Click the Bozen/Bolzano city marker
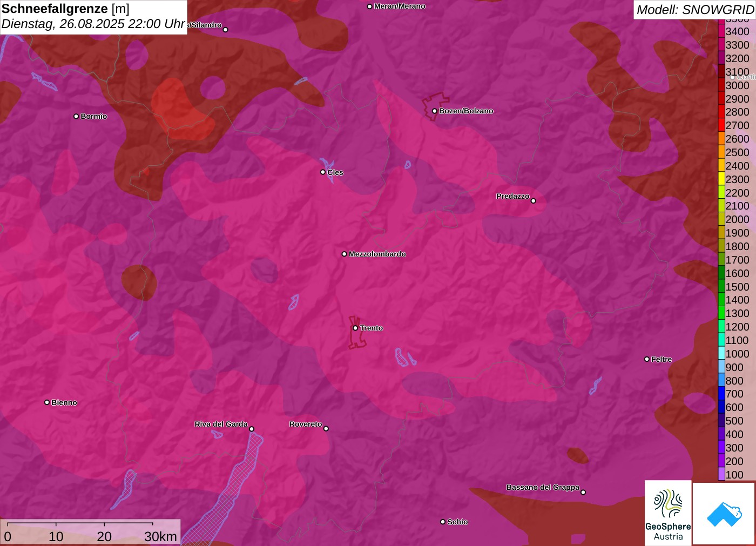Viewport: 756px width, 546px height. [x=434, y=111]
